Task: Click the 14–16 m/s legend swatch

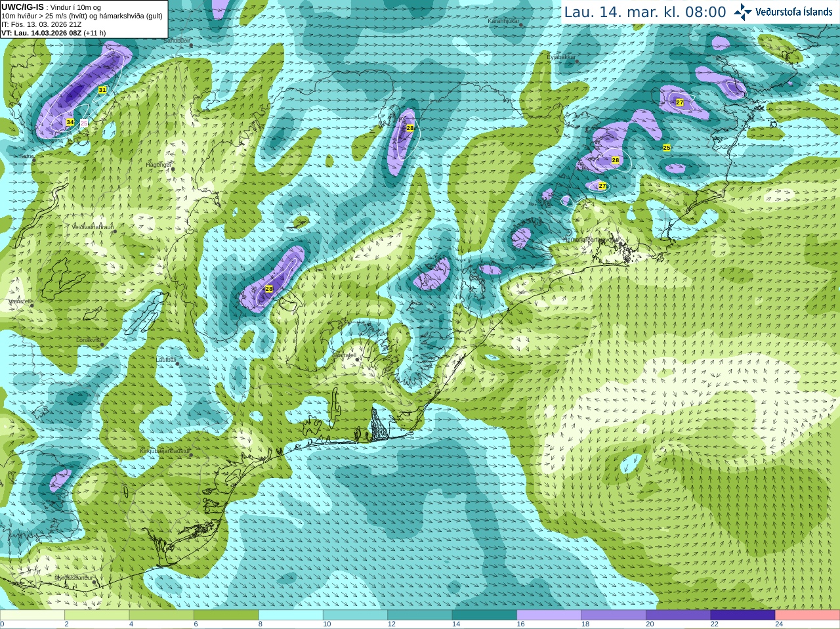Action: (484, 615)
